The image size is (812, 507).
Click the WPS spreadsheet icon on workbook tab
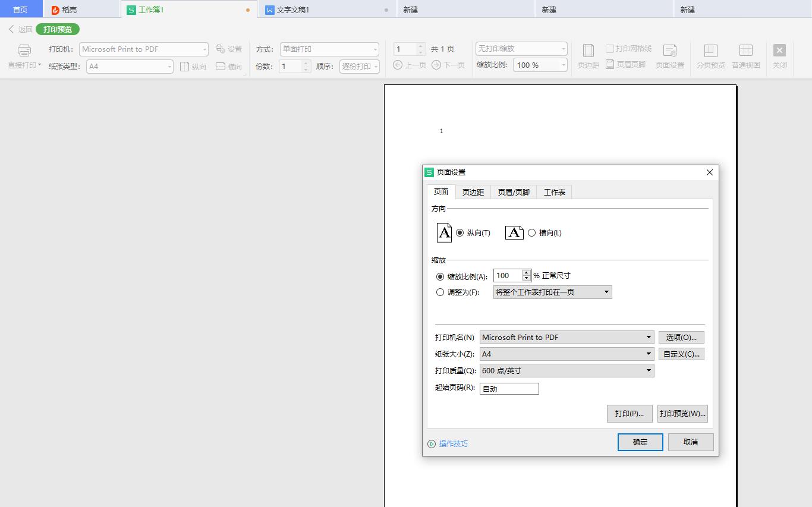[x=131, y=10]
